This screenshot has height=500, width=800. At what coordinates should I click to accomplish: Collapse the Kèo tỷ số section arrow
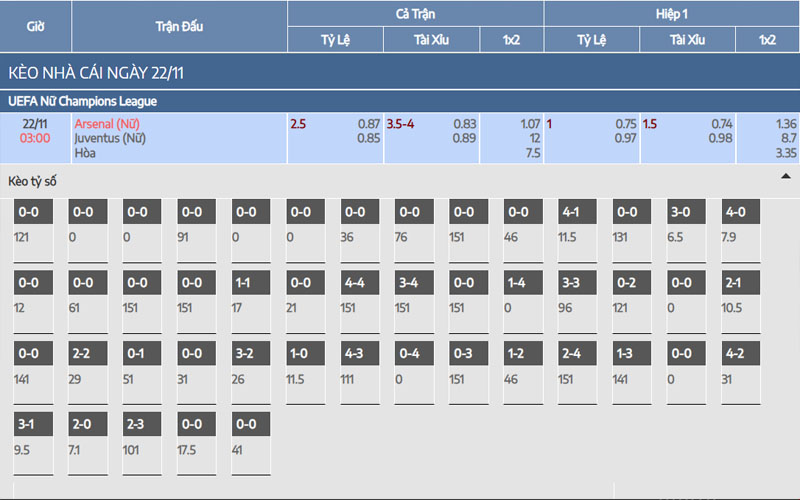(x=785, y=176)
